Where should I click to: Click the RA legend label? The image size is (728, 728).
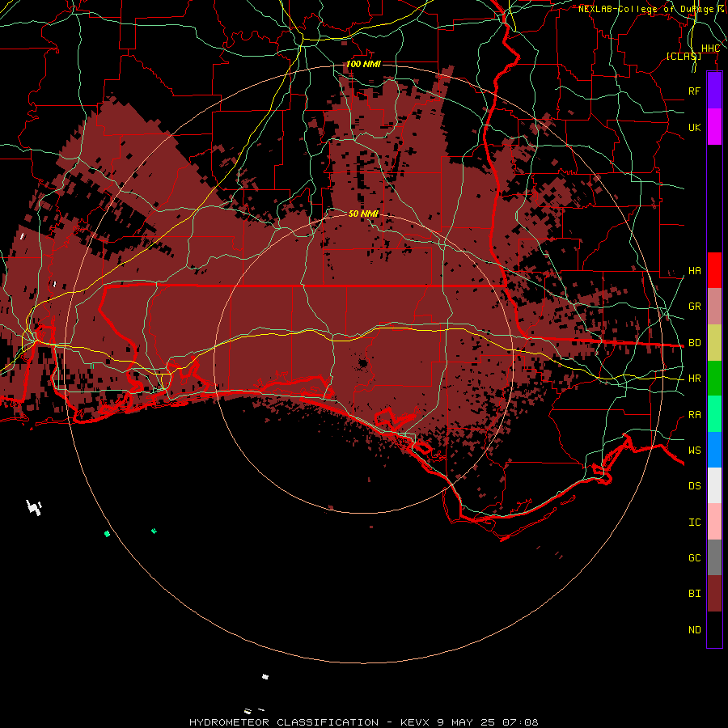(x=695, y=415)
